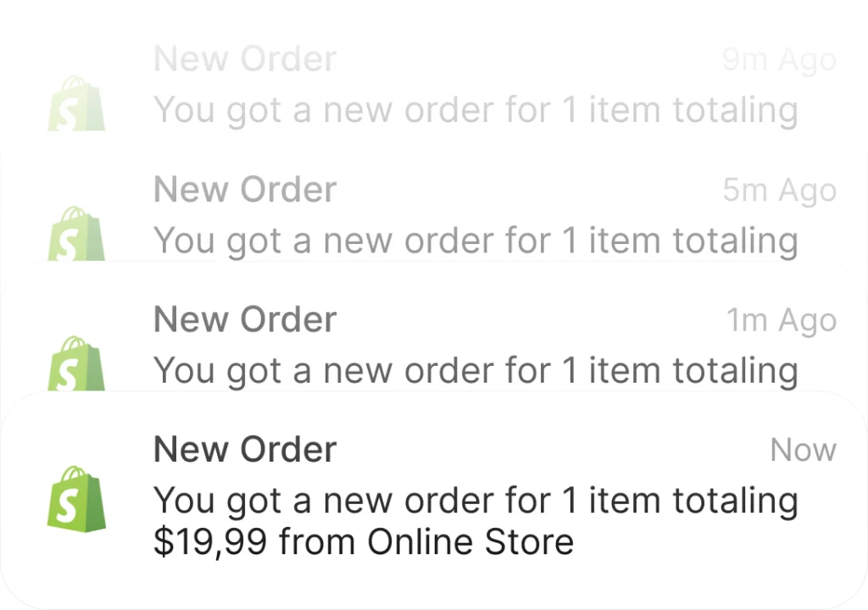Image resolution: width=868 pixels, height=610 pixels.
Task: Select the "$19,99 from Online Store" text
Action: 363,541
